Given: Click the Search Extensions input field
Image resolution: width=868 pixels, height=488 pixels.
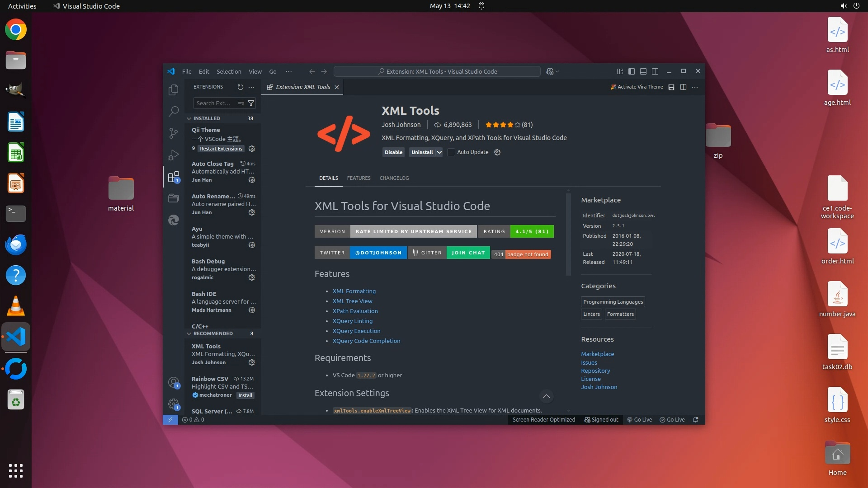Looking at the screenshot, I should [x=214, y=103].
